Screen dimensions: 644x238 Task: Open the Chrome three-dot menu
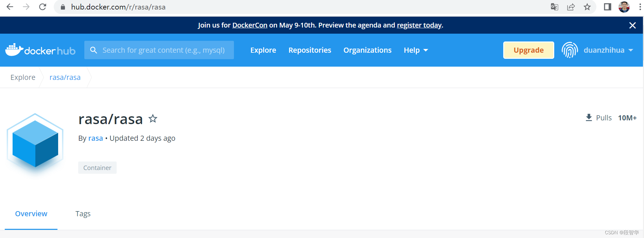(640, 7)
